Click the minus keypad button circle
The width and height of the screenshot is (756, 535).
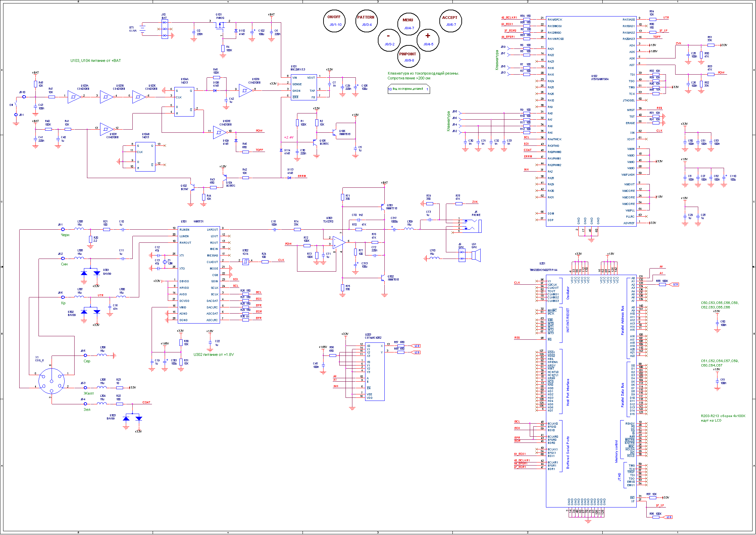[x=389, y=40]
